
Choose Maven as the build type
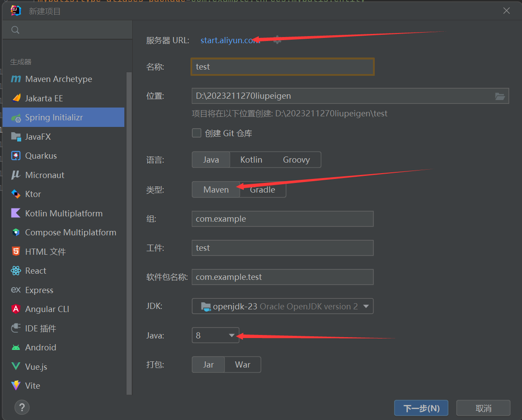pos(216,190)
